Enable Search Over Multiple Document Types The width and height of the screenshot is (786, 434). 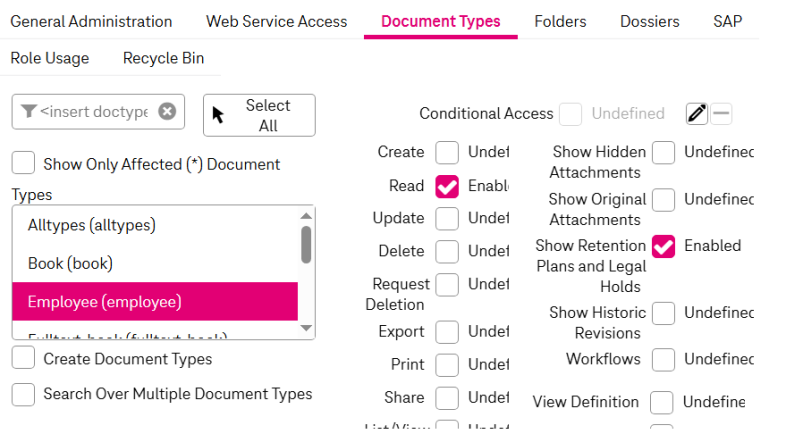coord(24,394)
